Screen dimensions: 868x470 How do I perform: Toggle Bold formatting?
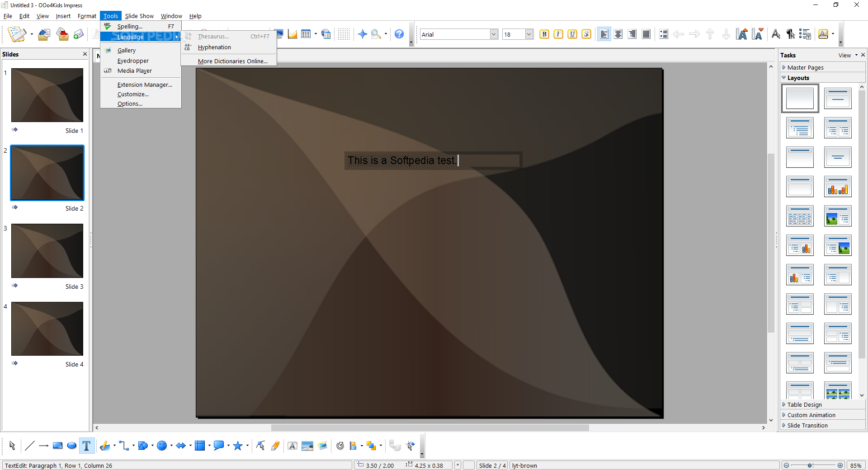tap(544, 34)
